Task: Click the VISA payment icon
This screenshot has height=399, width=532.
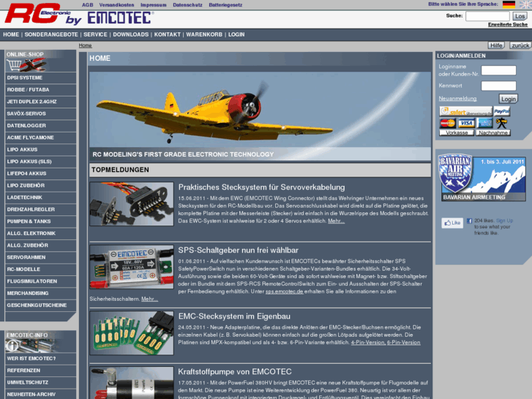Action: pos(466,123)
